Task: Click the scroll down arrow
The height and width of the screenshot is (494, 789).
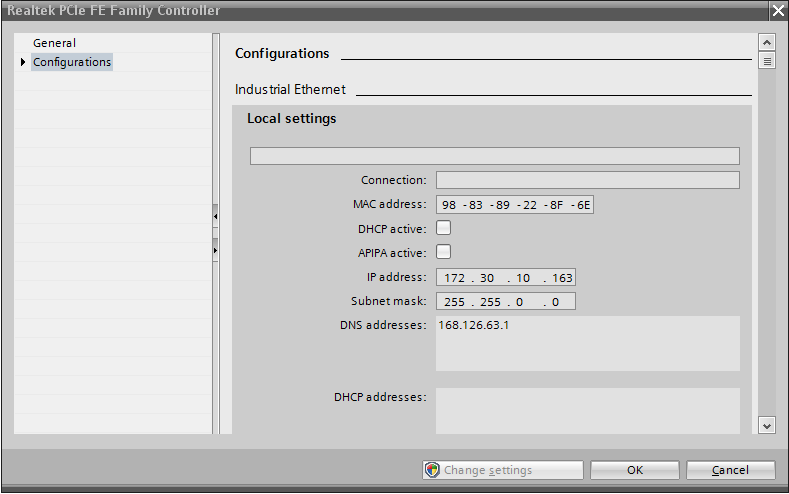Action: coord(766,426)
